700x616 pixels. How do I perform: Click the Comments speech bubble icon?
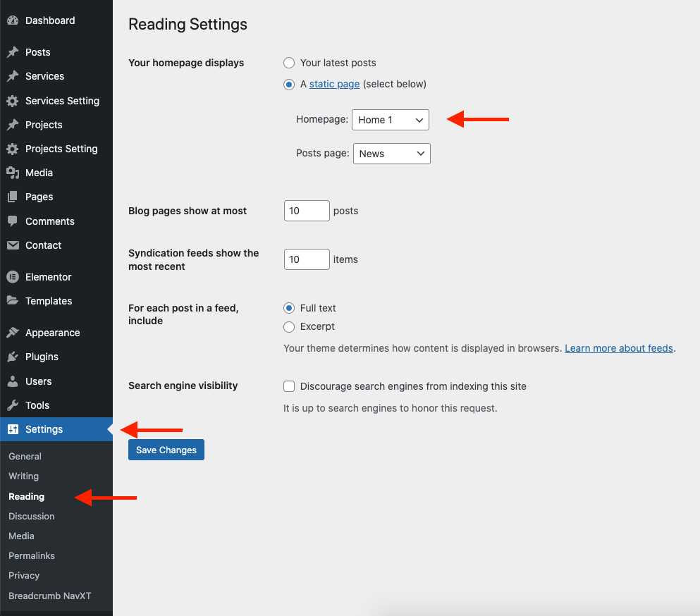12,221
